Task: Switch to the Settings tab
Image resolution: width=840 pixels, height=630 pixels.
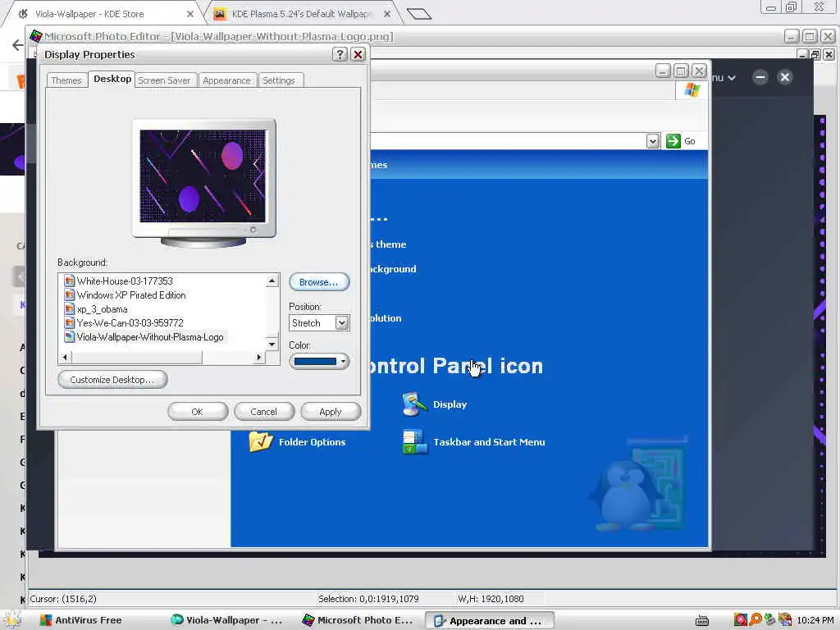Action: coord(279,80)
